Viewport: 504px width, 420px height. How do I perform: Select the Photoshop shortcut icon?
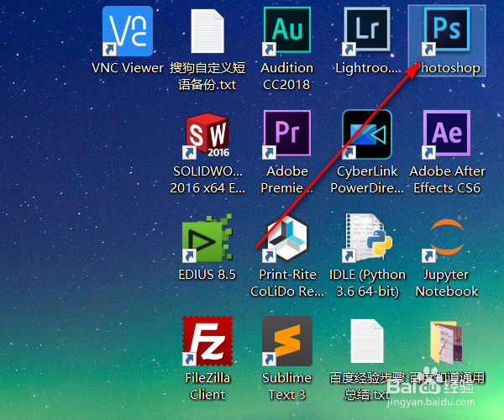click(x=447, y=31)
